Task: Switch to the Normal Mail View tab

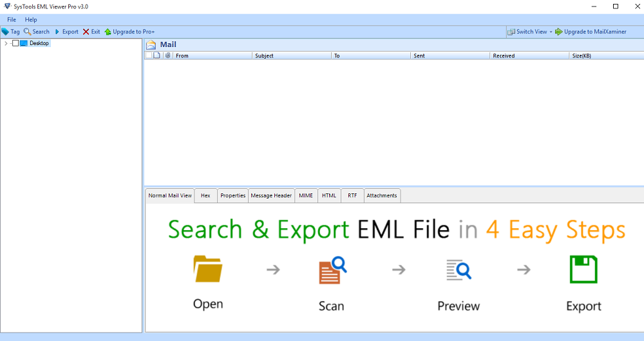Action: click(170, 195)
